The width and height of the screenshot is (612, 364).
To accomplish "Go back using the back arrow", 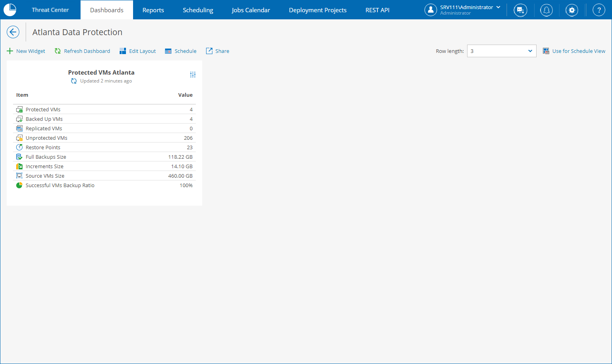I will tap(13, 32).
